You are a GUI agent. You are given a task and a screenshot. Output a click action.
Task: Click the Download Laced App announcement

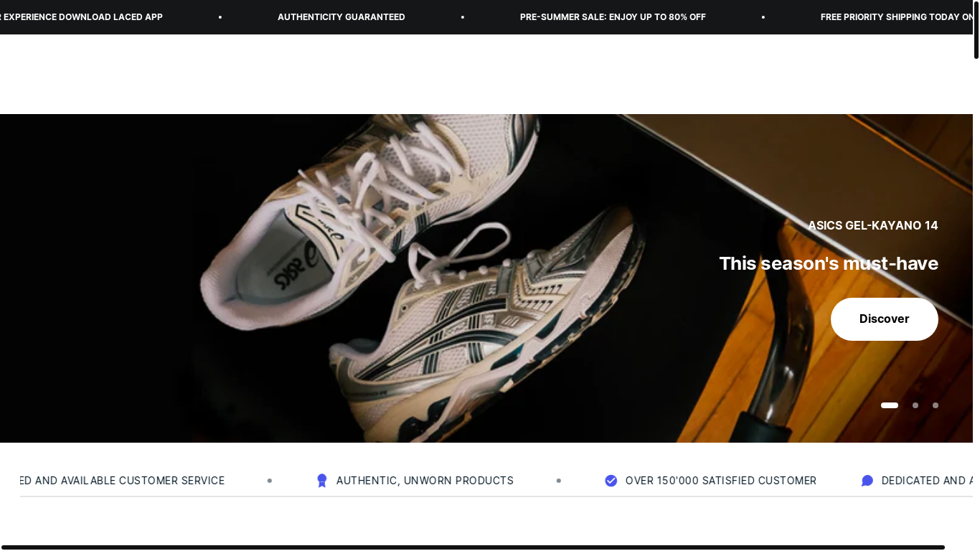coord(81,17)
